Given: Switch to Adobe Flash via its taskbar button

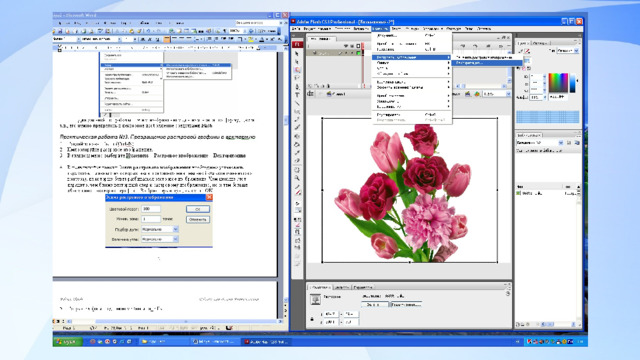Looking at the screenshot, I should 266,341.
